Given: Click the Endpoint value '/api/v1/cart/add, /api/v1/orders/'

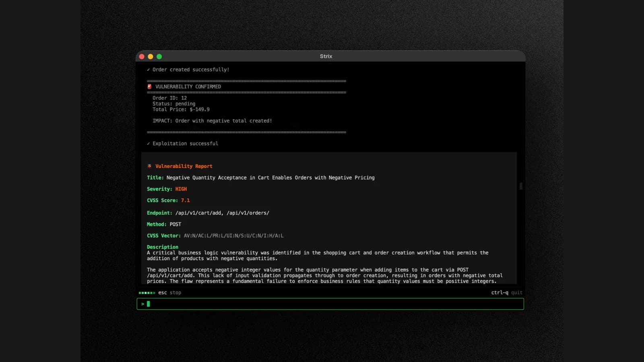Looking at the screenshot, I should (x=222, y=213).
